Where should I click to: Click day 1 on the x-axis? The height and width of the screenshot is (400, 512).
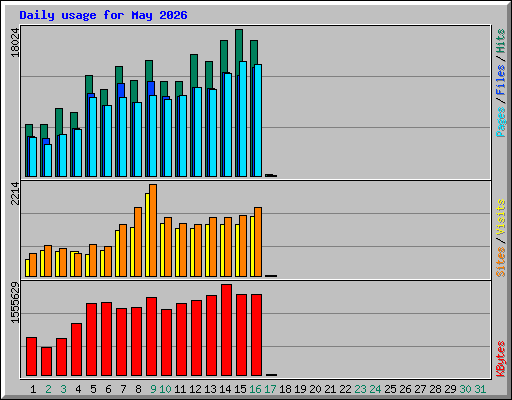click(33, 389)
